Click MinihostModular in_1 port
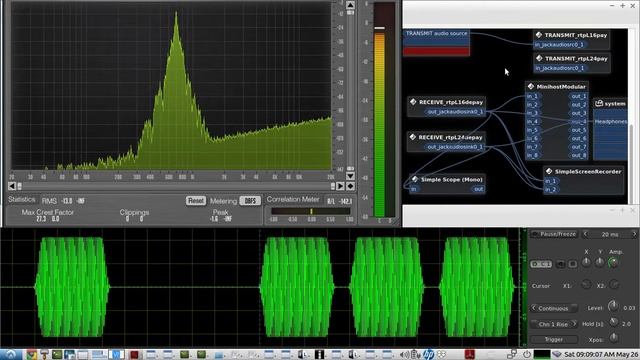Image resolution: width=640 pixels, height=360 pixels. [533, 96]
